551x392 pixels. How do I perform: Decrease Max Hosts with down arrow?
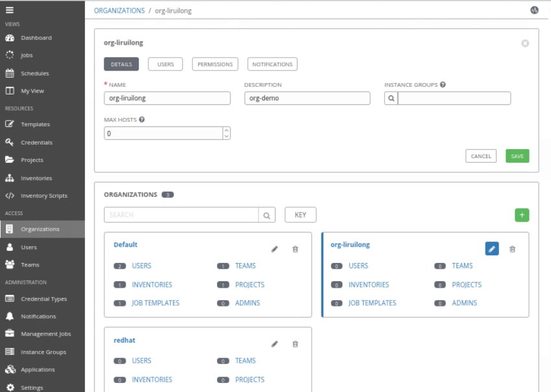pyautogui.click(x=227, y=136)
